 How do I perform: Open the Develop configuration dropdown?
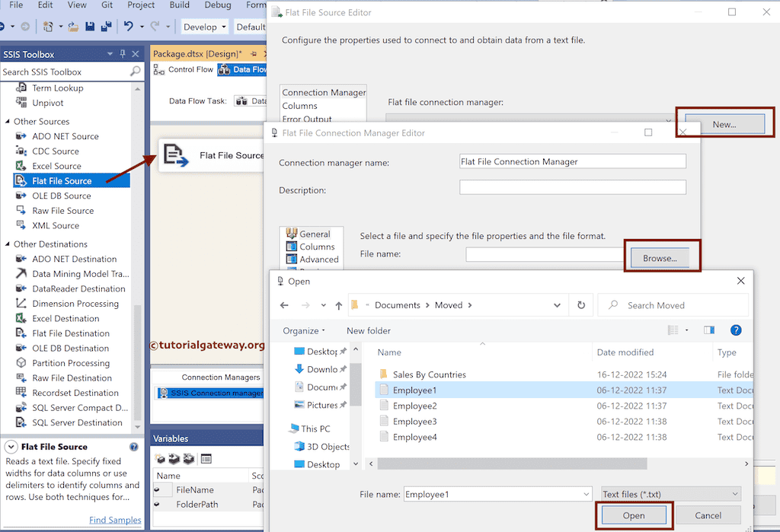[x=203, y=26]
